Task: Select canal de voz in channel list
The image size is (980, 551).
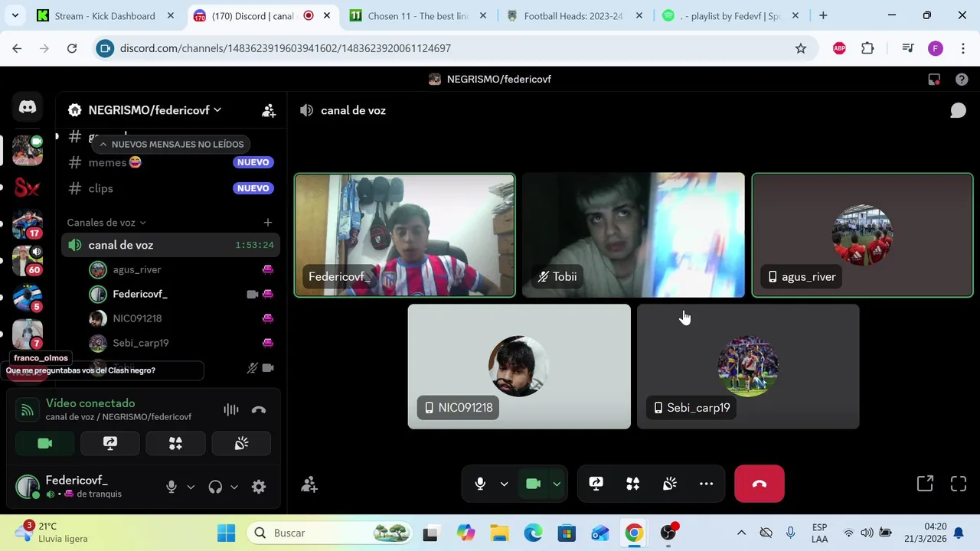Action: [x=170, y=245]
